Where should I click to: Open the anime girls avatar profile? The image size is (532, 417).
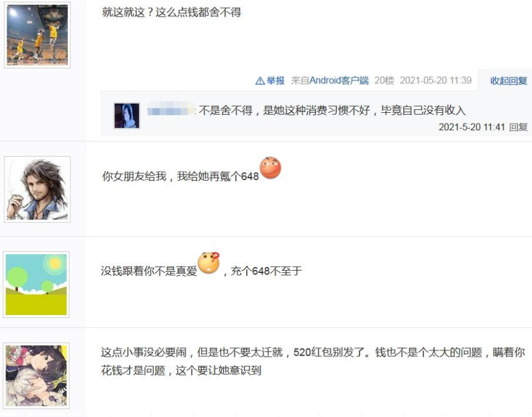(x=36, y=376)
